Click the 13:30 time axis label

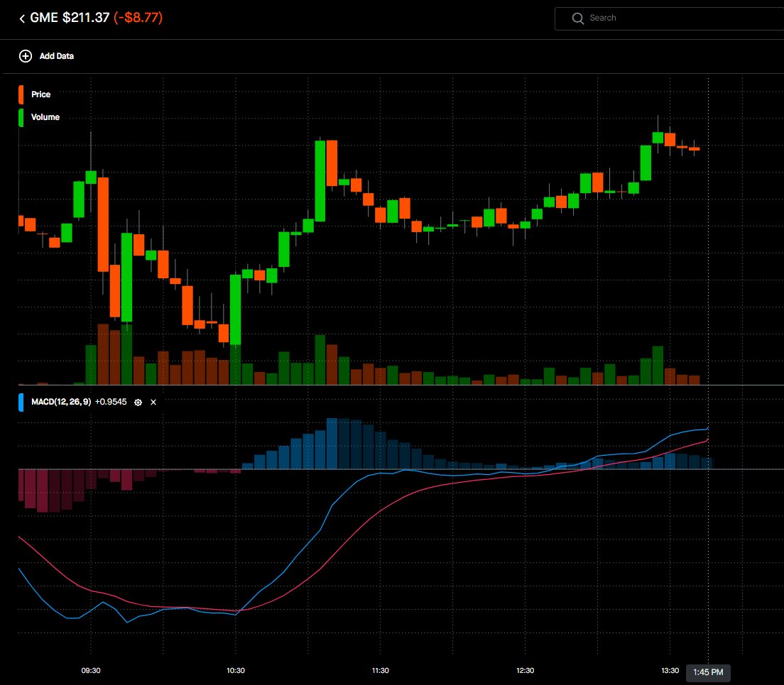[x=670, y=671]
